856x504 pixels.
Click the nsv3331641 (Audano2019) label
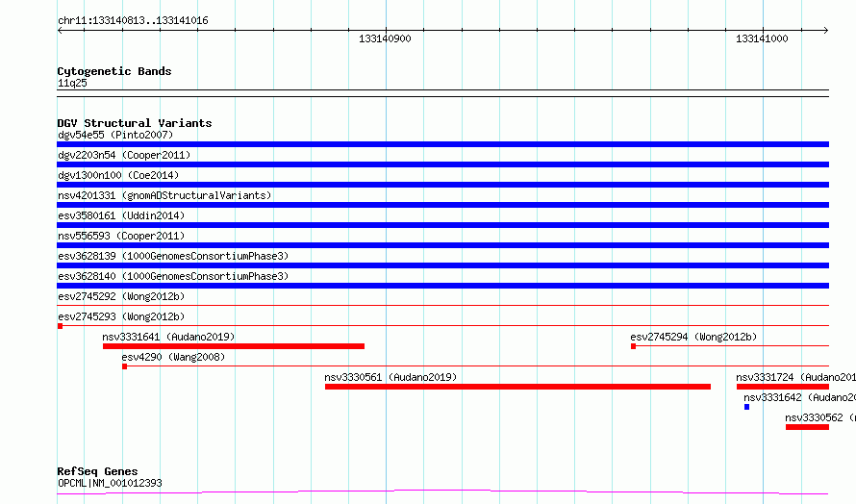click(x=168, y=337)
